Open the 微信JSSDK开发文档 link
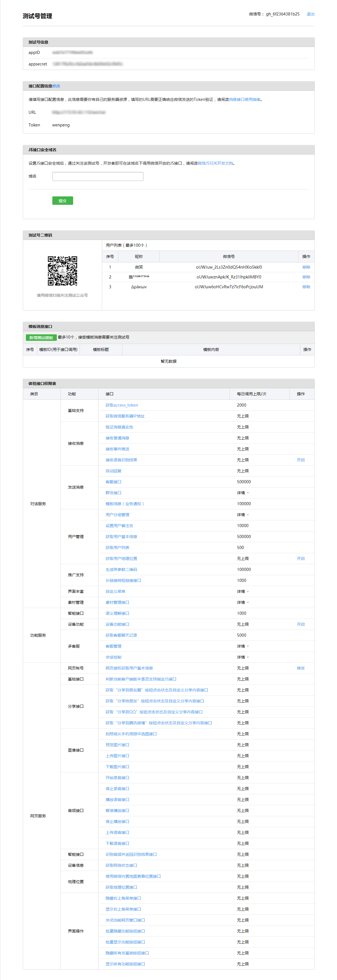The image size is (337, 980). point(215,163)
